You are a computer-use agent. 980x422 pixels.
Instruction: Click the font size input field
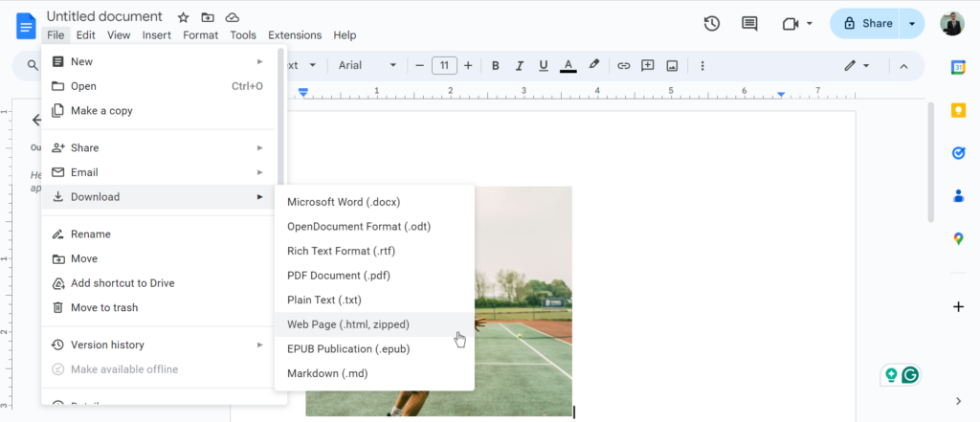click(444, 66)
